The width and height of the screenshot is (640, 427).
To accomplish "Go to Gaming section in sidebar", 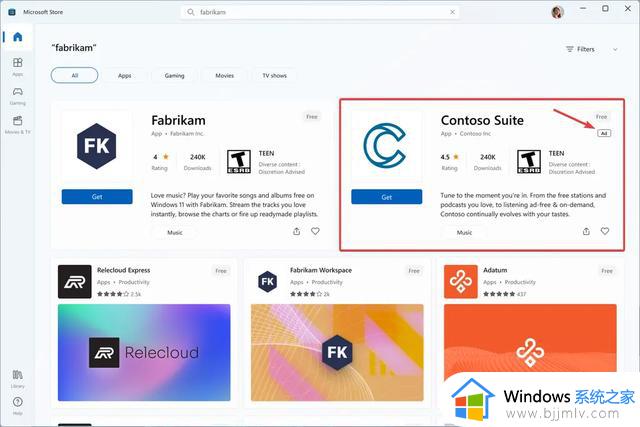I will (x=18, y=96).
